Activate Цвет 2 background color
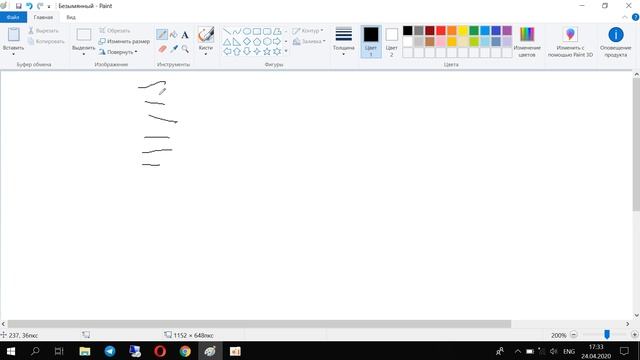Screen dimensions: 640x360 point(391,42)
